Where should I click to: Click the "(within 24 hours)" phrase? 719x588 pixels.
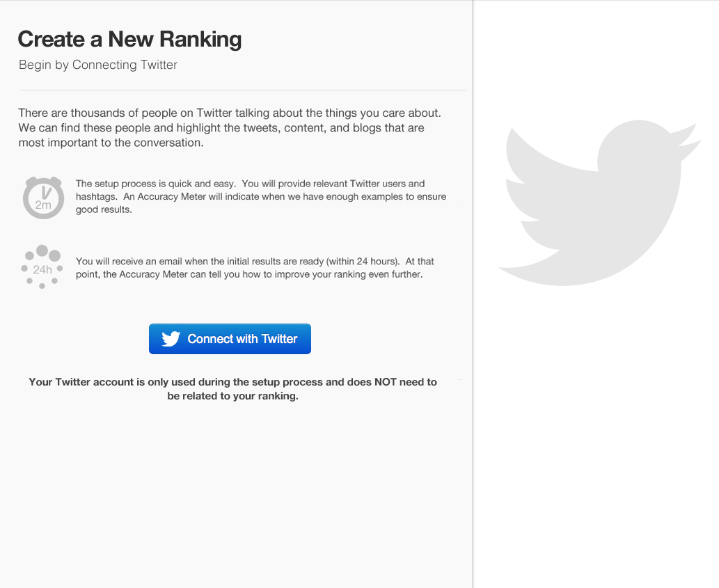(362, 262)
